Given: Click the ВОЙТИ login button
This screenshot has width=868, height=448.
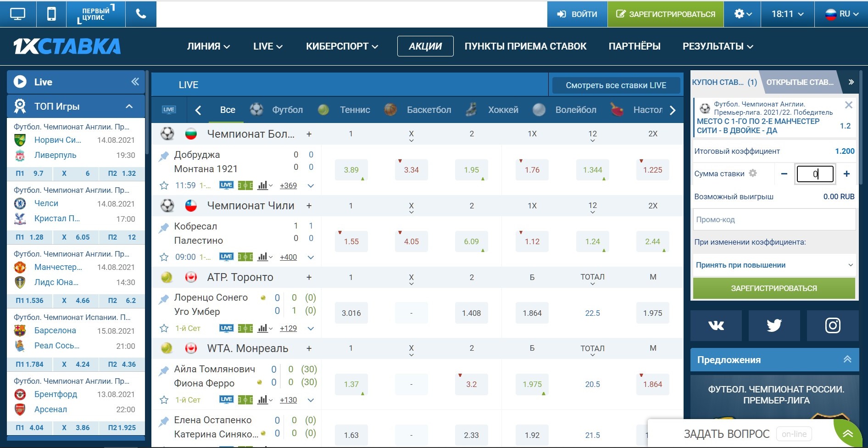Looking at the screenshot, I should 577,14.
